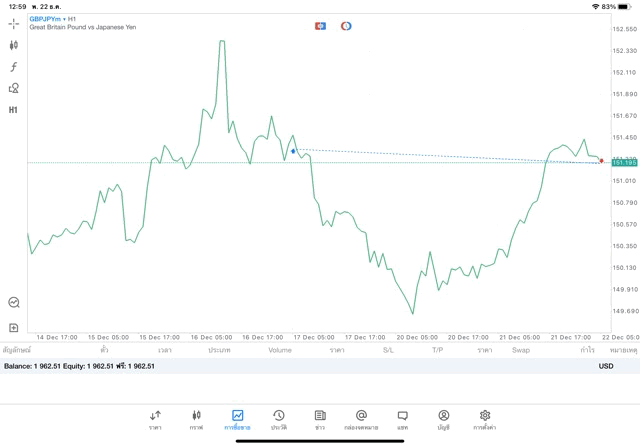
Task: Switch to the ราคา (Quotes) tab
Action: pyautogui.click(x=155, y=420)
